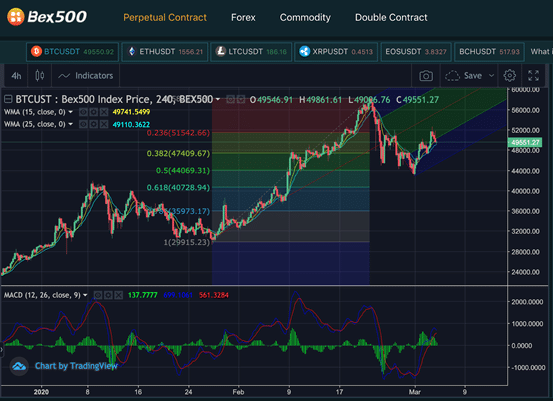Follow the Chart by TradingView link

[x=76, y=366]
